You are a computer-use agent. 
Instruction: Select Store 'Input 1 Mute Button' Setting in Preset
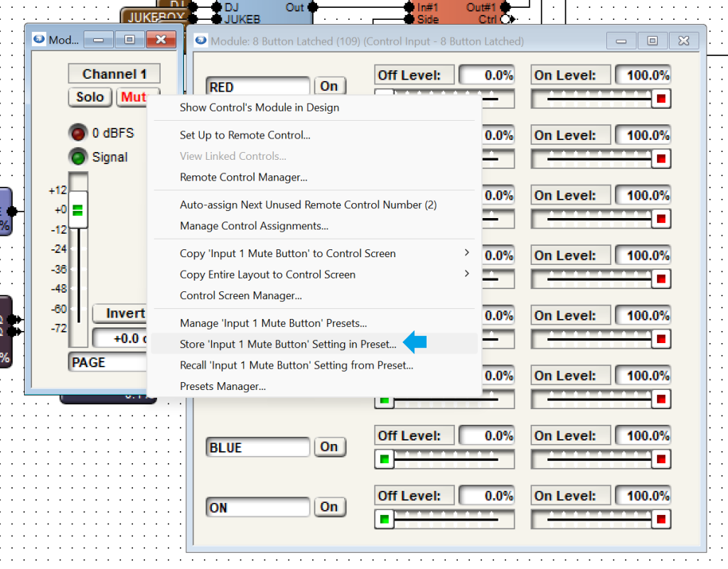[288, 345]
